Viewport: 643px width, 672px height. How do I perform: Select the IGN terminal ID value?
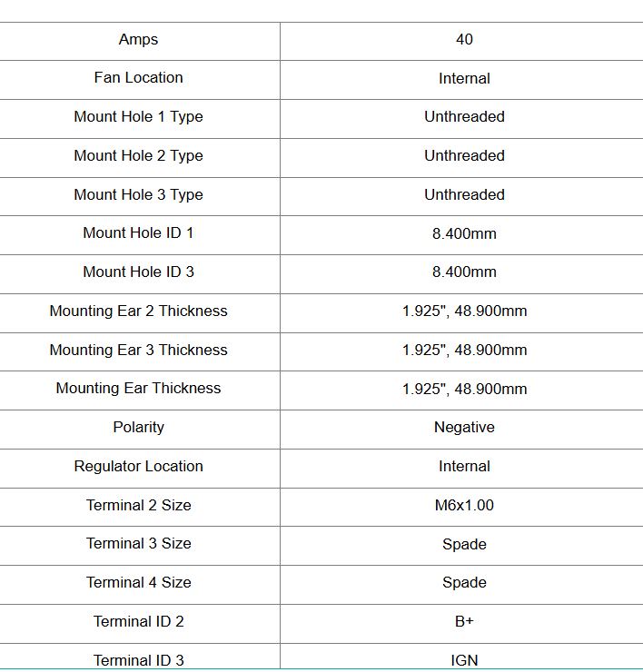(x=464, y=660)
